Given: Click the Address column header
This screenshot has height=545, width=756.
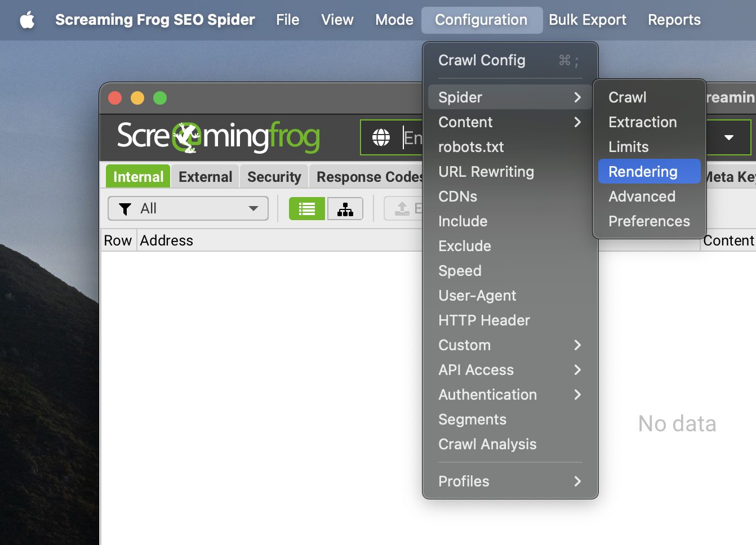Looking at the screenshot, I should (167, 240).
